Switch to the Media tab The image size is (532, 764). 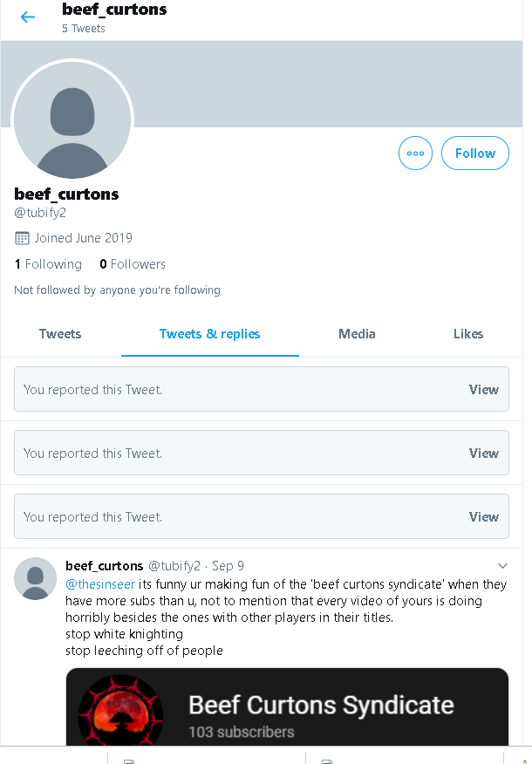[357, 334]
